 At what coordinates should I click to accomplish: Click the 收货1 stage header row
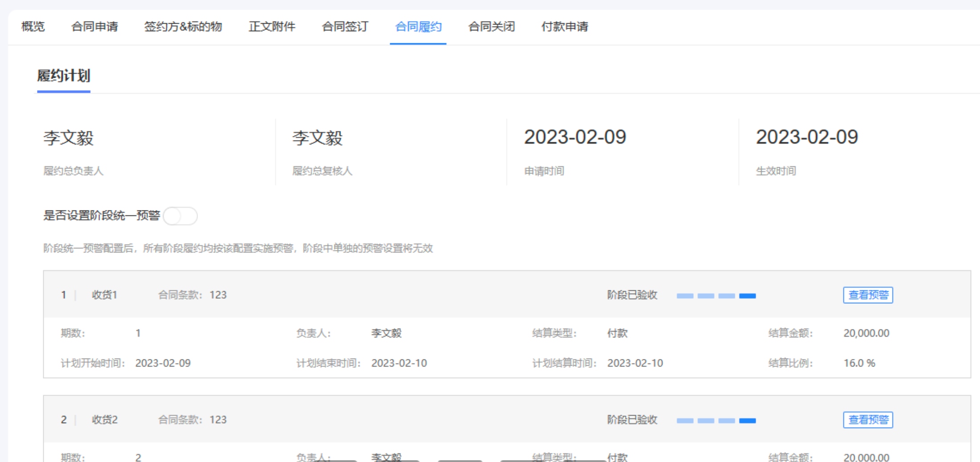(507, 295)
